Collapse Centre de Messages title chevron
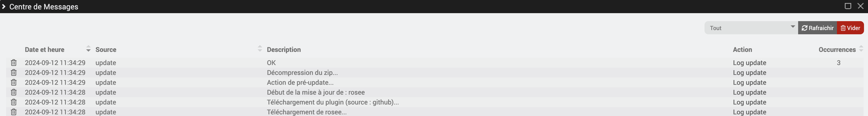This screenshot has width=868, height=116. (4, 6)
